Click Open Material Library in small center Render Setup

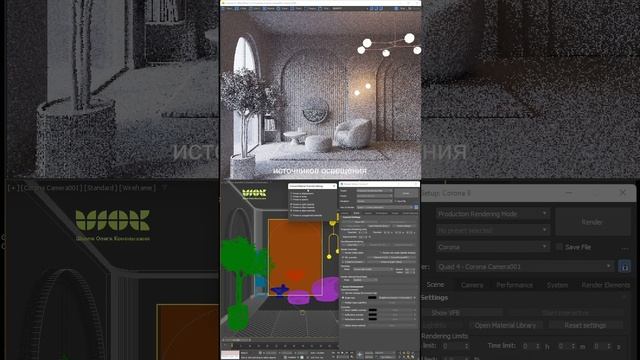pos(379,226)
